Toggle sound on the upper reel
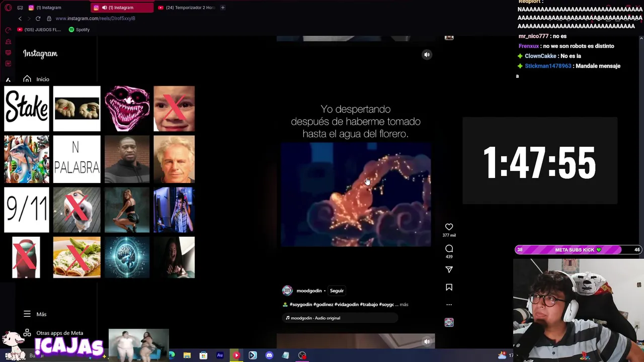The width and height of the screenshot is (644, 362). pos(427,55)
